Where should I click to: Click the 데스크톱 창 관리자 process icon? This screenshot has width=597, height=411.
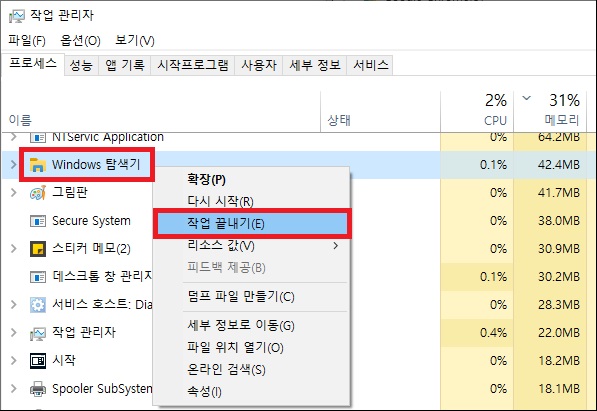point(38,277)
